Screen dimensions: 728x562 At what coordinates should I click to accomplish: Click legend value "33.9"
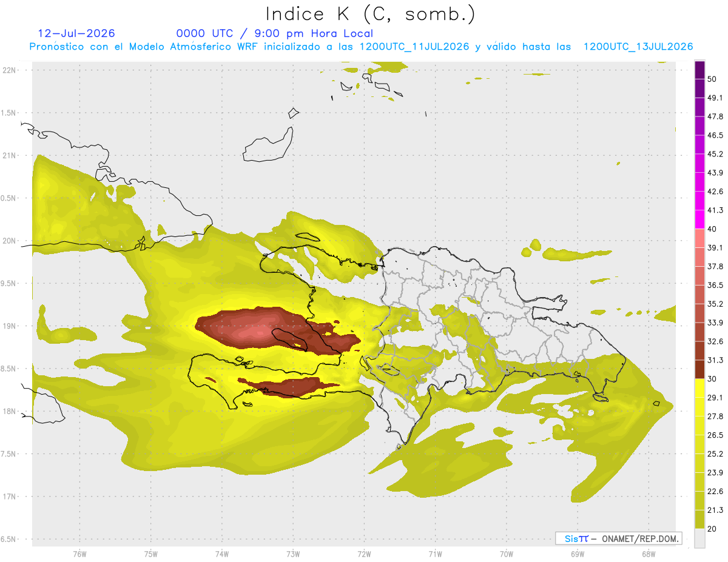(715, 323)
